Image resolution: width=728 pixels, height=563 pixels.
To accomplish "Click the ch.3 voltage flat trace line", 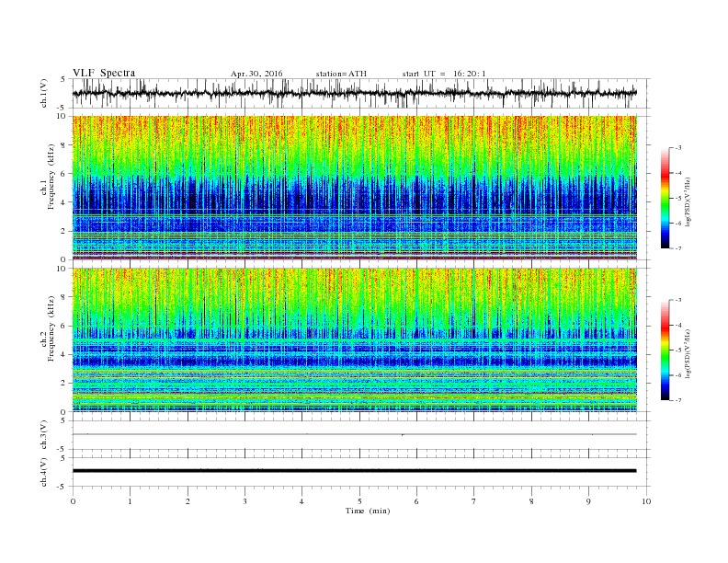I will (x=354, y=434).
